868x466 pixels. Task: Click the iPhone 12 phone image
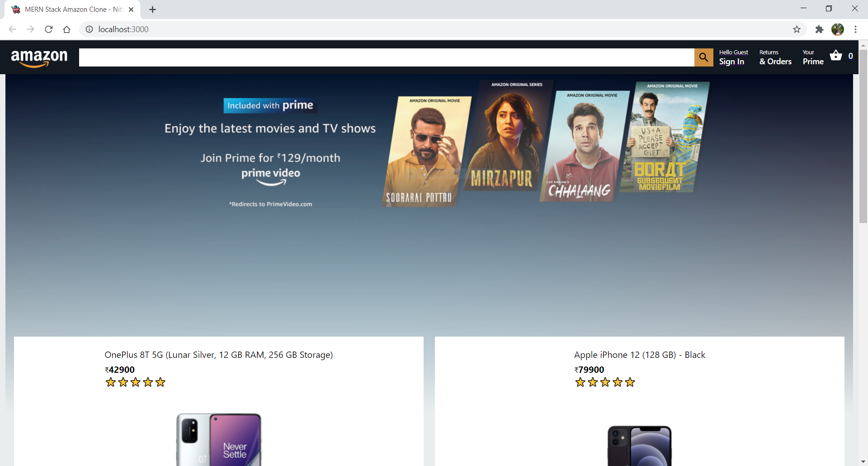(640, 446)
